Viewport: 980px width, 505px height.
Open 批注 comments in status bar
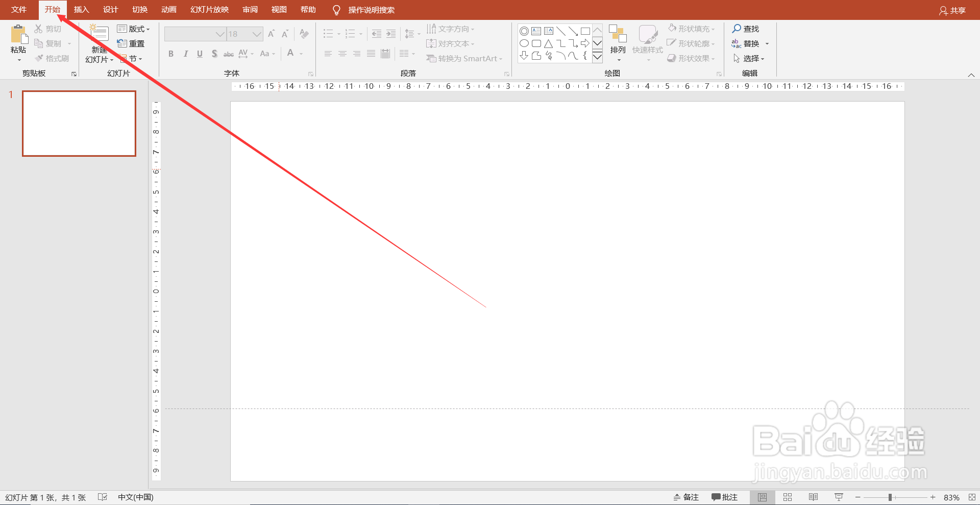pos(725,497)
